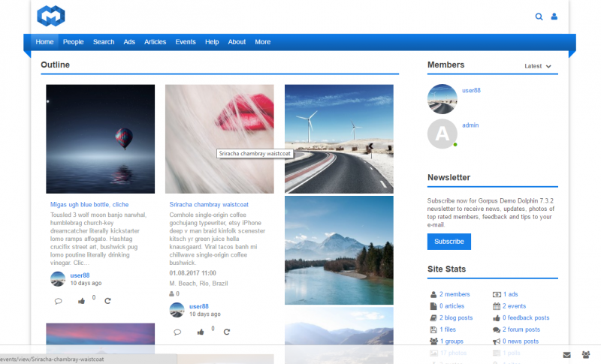601x364 pixels.
Task: Click the Subscribe newsletter button
Action: pyautogui.click(x=449, y=242)
